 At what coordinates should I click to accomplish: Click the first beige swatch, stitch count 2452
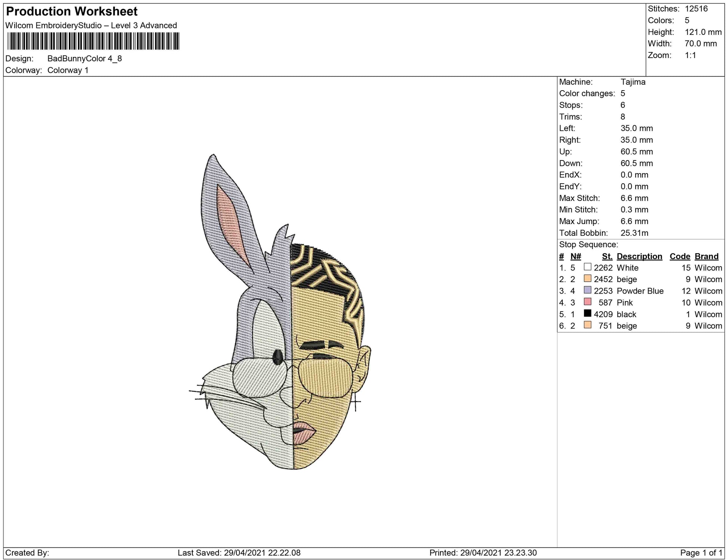pos(587,279)
